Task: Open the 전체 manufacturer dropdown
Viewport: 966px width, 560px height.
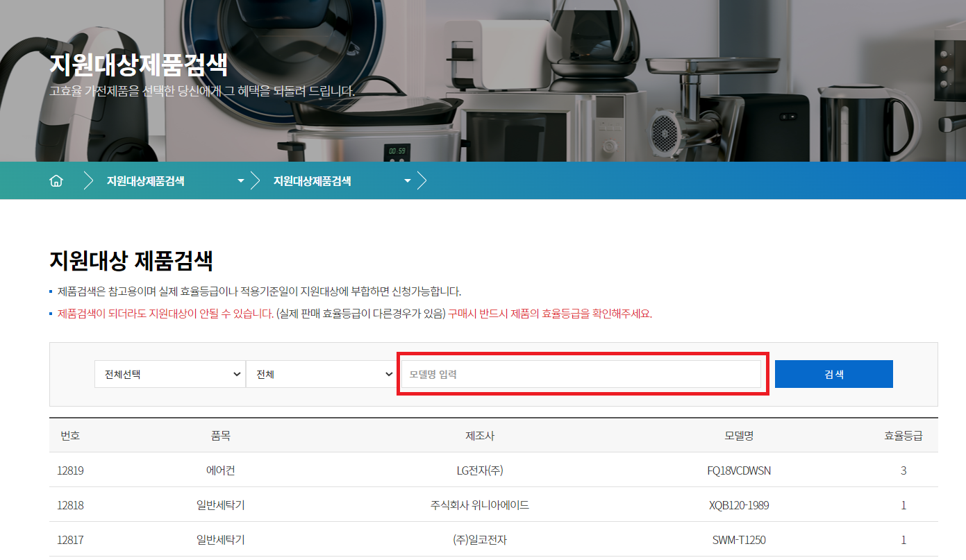Action: coord(322,373)
